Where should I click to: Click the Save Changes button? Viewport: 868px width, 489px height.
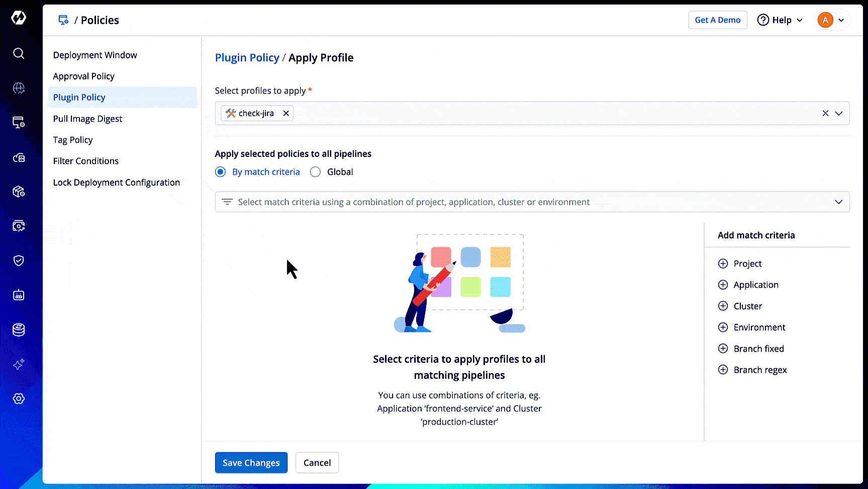251,463
